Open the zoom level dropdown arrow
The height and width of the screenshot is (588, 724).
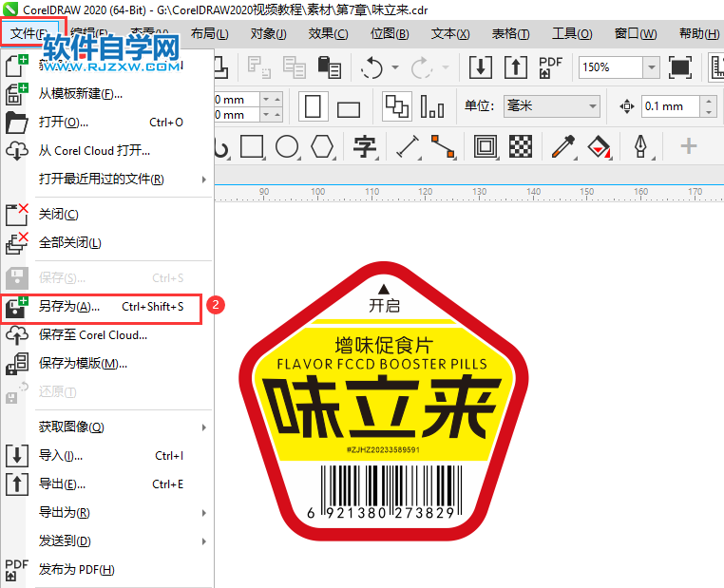pos(652,67)
